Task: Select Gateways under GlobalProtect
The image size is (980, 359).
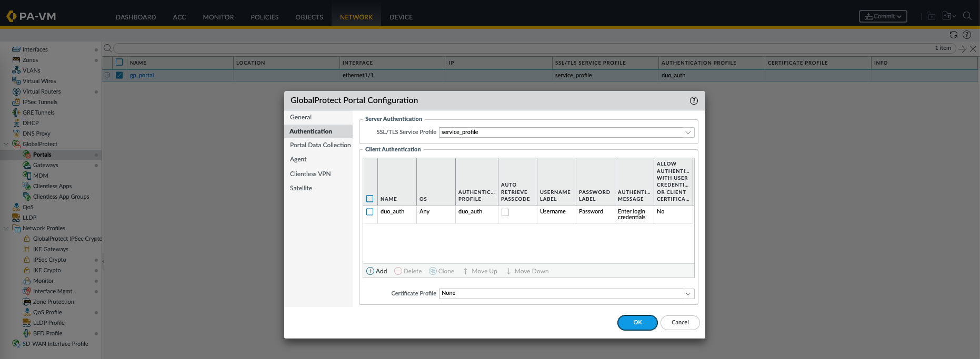Action: [45, 165]
